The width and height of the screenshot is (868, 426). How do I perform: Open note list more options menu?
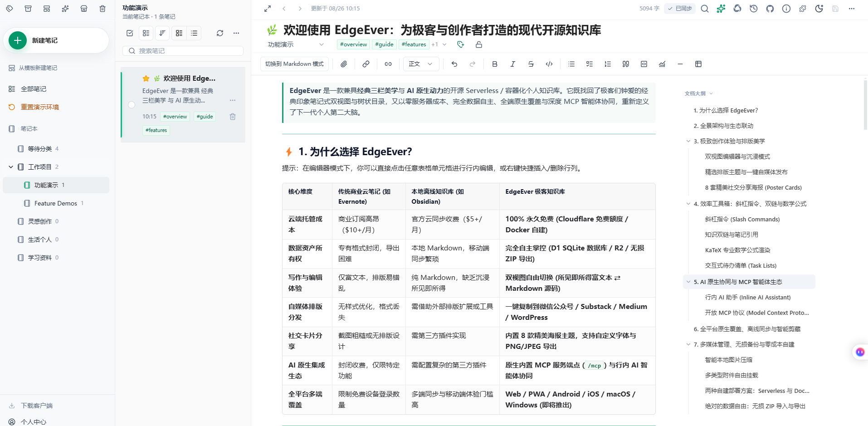(236, 33)
